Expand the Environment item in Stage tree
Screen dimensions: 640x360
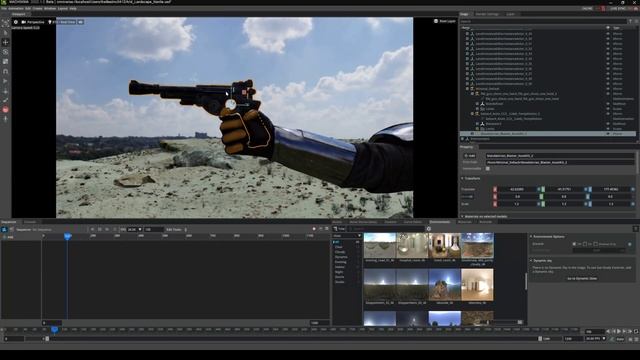[x=463, y=139]
